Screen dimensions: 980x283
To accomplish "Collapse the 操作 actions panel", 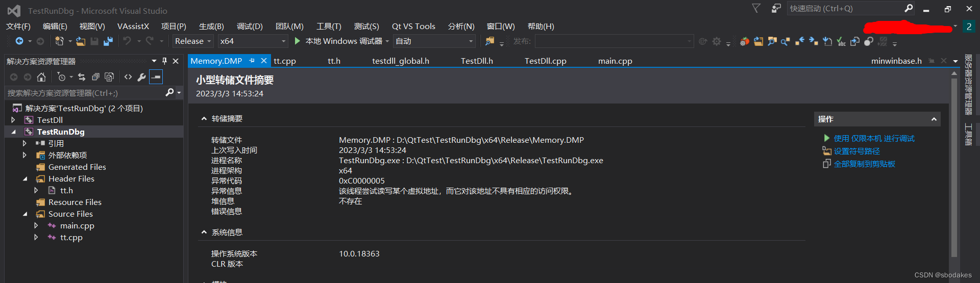I will [934, 119].
